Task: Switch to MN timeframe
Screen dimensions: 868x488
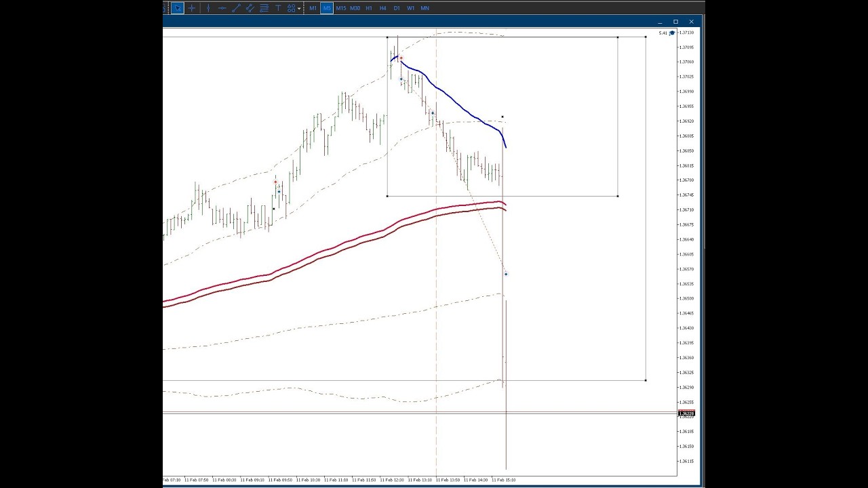Action: (x=425, y=8)
